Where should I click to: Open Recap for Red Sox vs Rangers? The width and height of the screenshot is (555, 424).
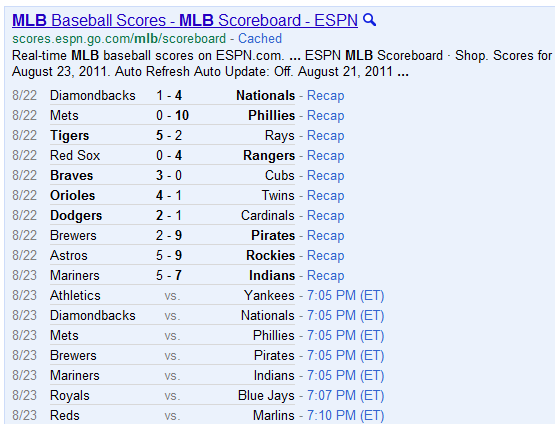[x=325, y=155]
